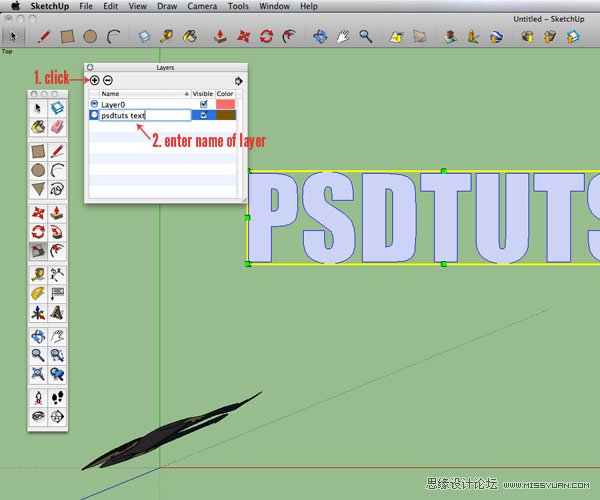This screenshot has width=600, height=500.
Task: Select the Zoom magnifier in top toolbar
Action: (366, 37)
